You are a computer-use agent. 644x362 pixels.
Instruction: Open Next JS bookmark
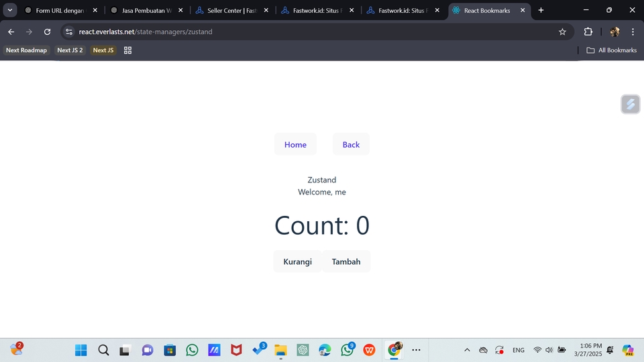click(103, 50)
